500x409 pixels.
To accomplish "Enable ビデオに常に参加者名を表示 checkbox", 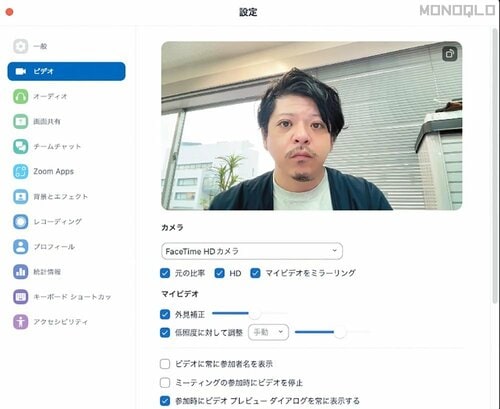I will [165, 364].
